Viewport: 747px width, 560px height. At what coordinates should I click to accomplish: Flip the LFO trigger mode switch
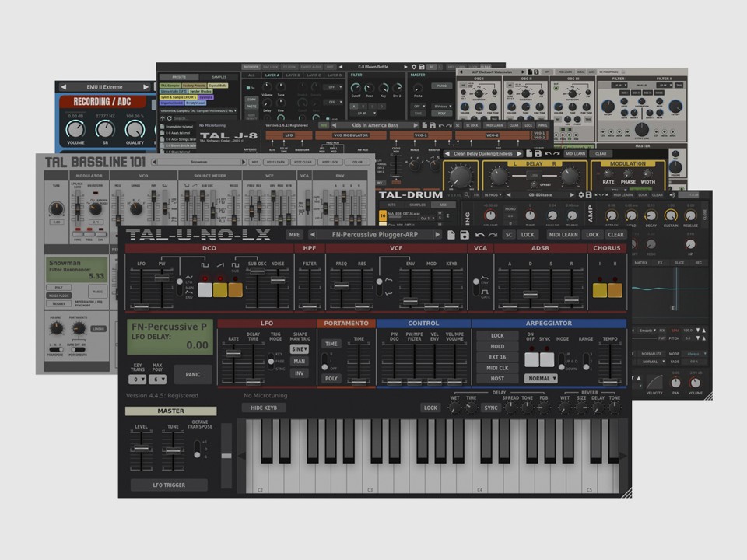click(x=271, y=362)
